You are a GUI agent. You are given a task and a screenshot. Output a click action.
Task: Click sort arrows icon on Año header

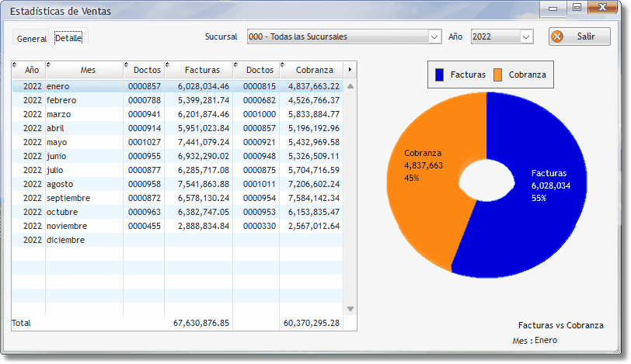pos(15,64)
